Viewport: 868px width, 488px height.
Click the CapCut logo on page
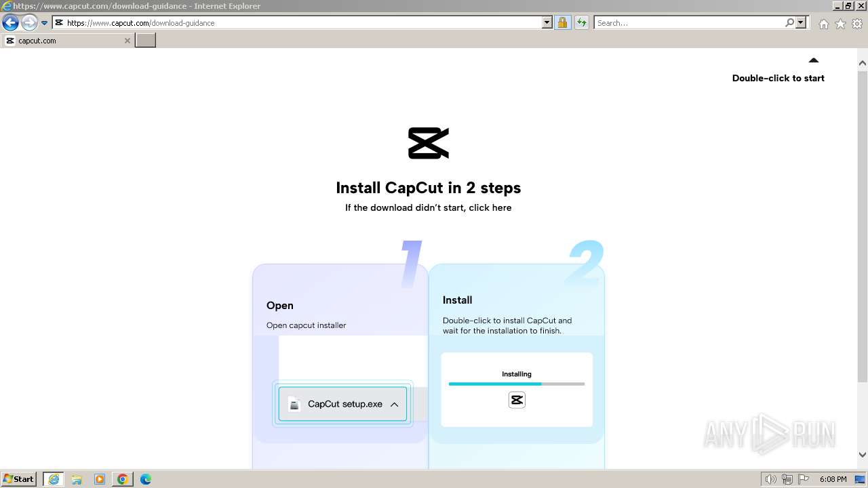(429, 143)
